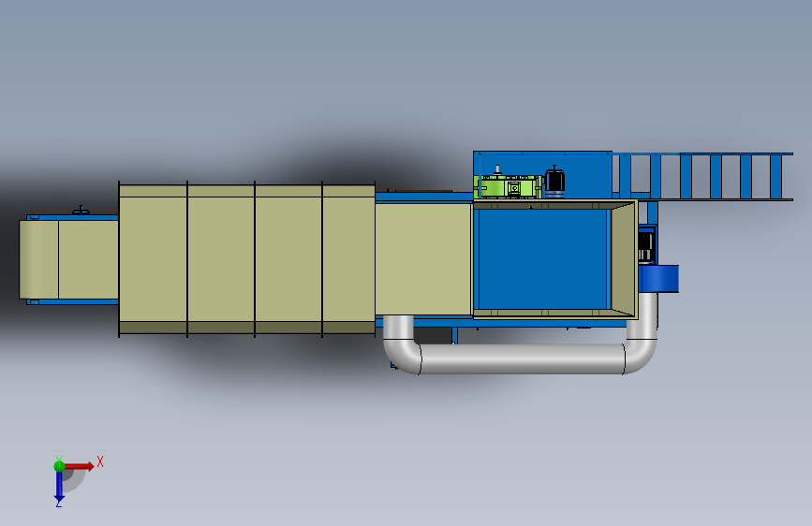Select the leftmost tan tunnel cover section
The width and height of the screenshot is (812, 526).
tap(153, 259)
